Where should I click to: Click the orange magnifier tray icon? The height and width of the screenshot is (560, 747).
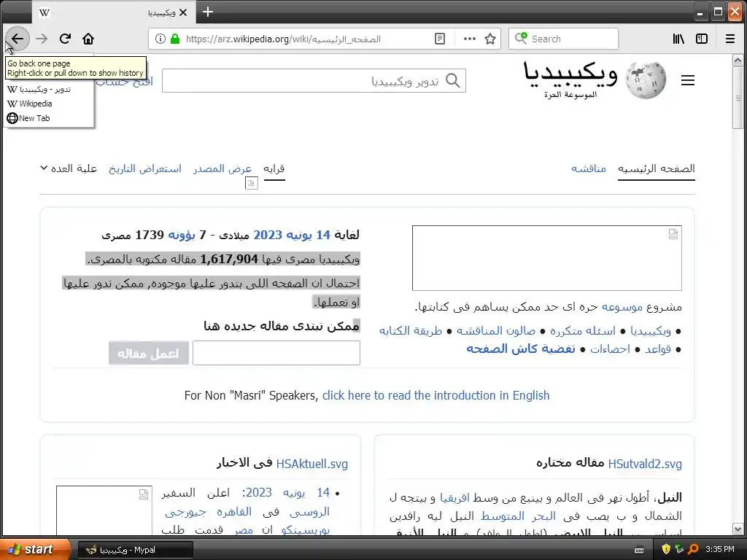click(x=694, y=549)
